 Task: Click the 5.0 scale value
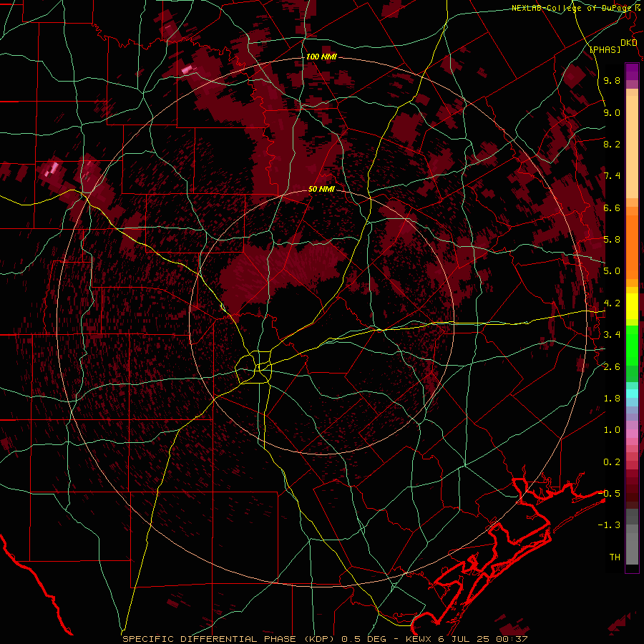pos(612,271)
